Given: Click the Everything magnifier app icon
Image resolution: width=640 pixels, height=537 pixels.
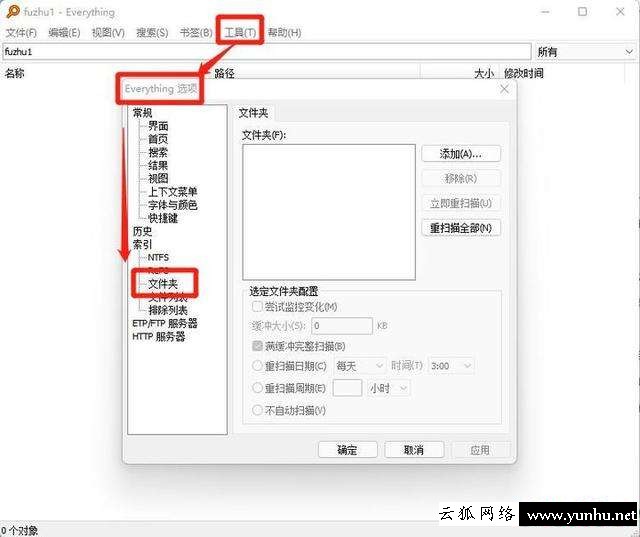Looking at the screenshot, I should point(12,11).
